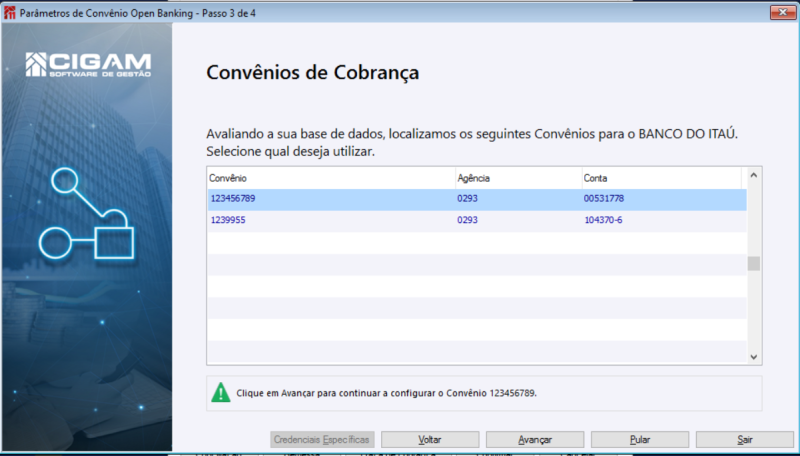Click the Convênios de Cobrança heading

pos(312,72)
